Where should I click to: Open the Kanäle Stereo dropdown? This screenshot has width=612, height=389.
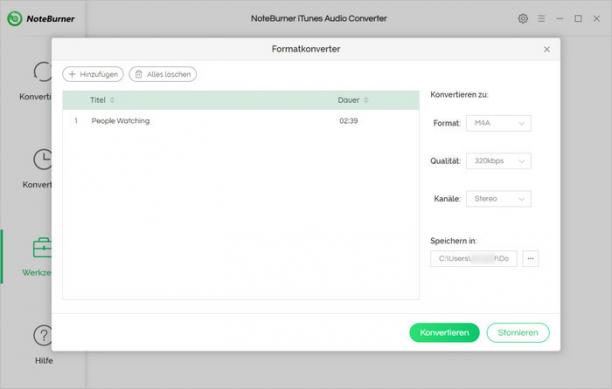[498, 199]
